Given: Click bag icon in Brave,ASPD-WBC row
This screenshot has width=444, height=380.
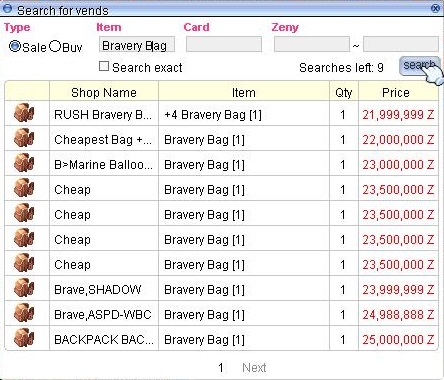Looking at the screenshot, I should (24, 313).
